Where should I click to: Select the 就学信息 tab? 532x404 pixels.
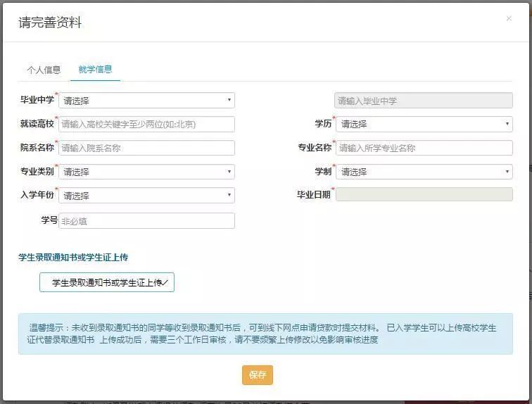click(x=95, y=70)
